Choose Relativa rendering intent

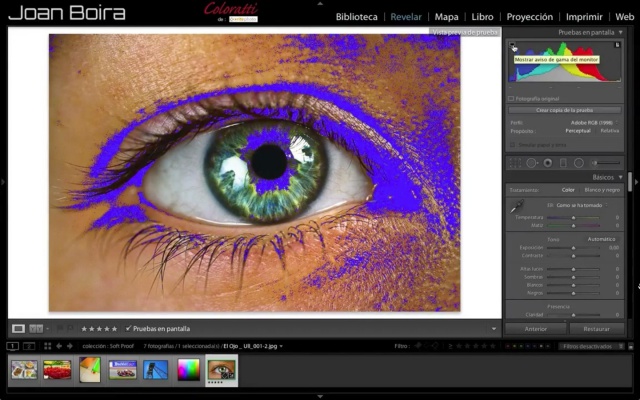click(x=610, y=131)
